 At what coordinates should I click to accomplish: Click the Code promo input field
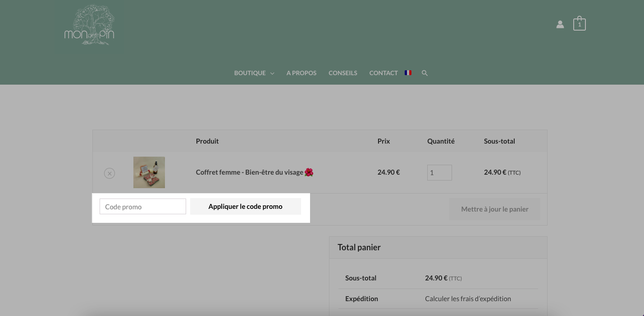coord(143,207)
